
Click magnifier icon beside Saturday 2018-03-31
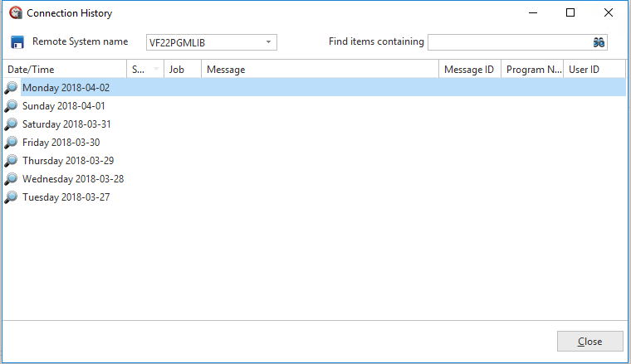(11, 124)
